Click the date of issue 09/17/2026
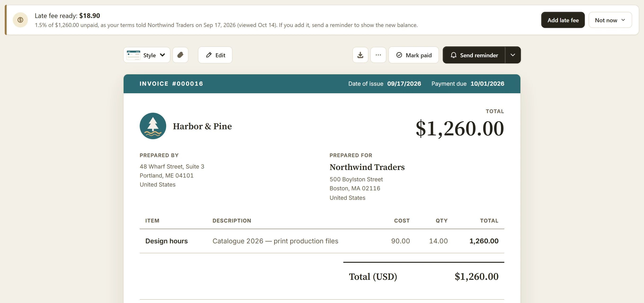 point(404,84)
